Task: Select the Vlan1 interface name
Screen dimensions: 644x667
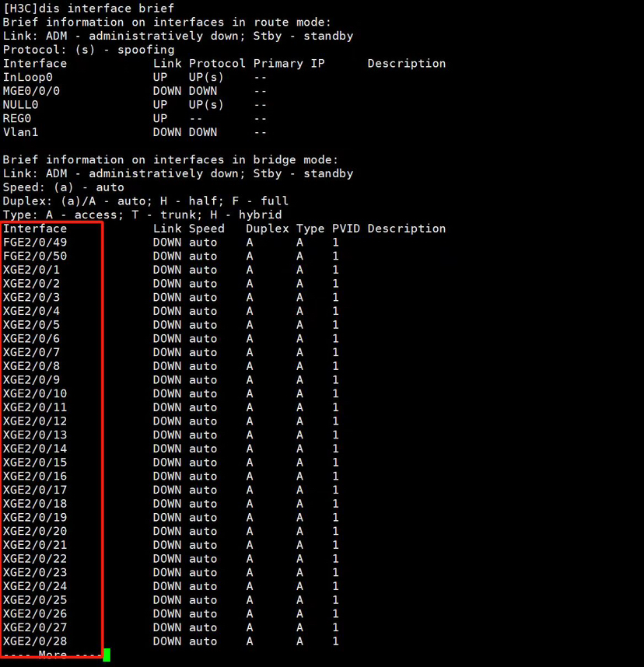Action: click(20, 132)
